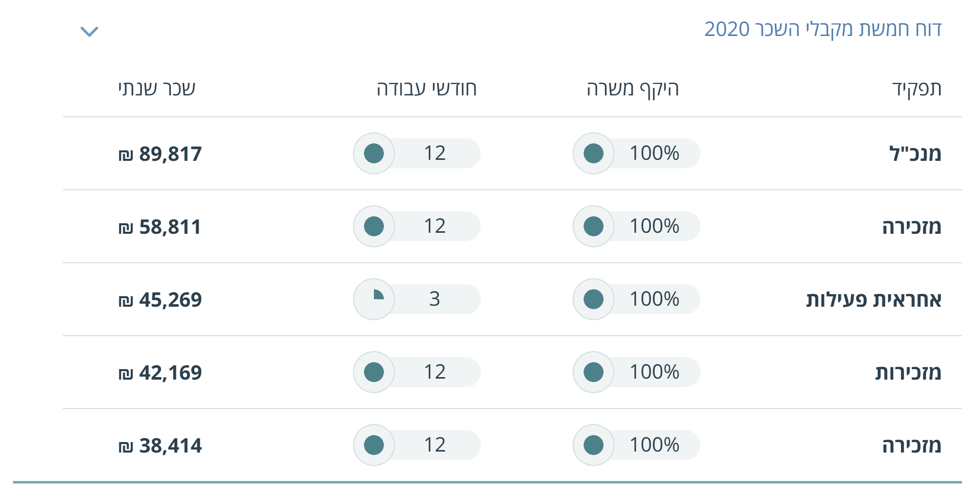Click the אחראית פעילות quarter-filled months pie icon

(374, 299)
